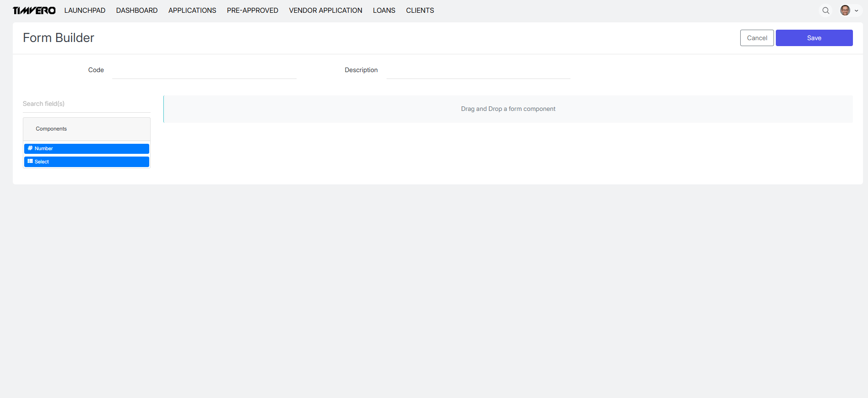Screen dimensions: 868x398
Task: Focus the Code input field
Action: 204,71
